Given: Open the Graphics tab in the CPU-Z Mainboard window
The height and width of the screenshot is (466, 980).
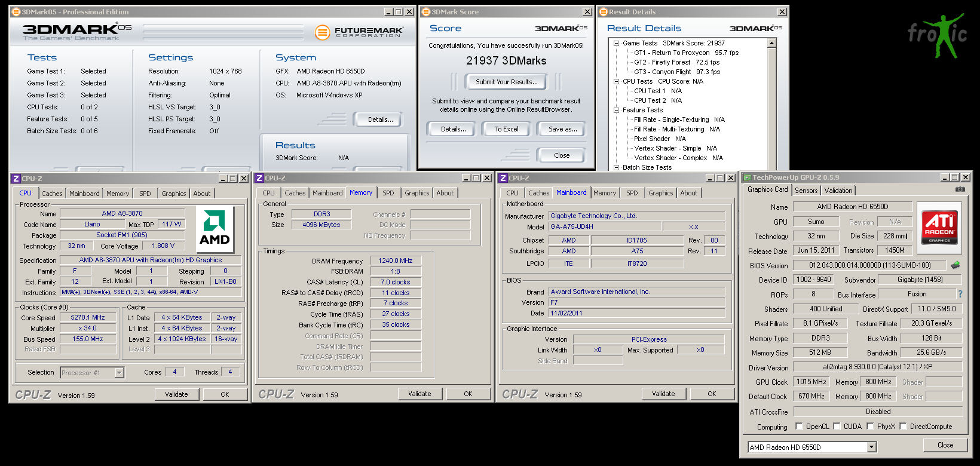Looking at the screenshot, I should click(x=661, y=193).
